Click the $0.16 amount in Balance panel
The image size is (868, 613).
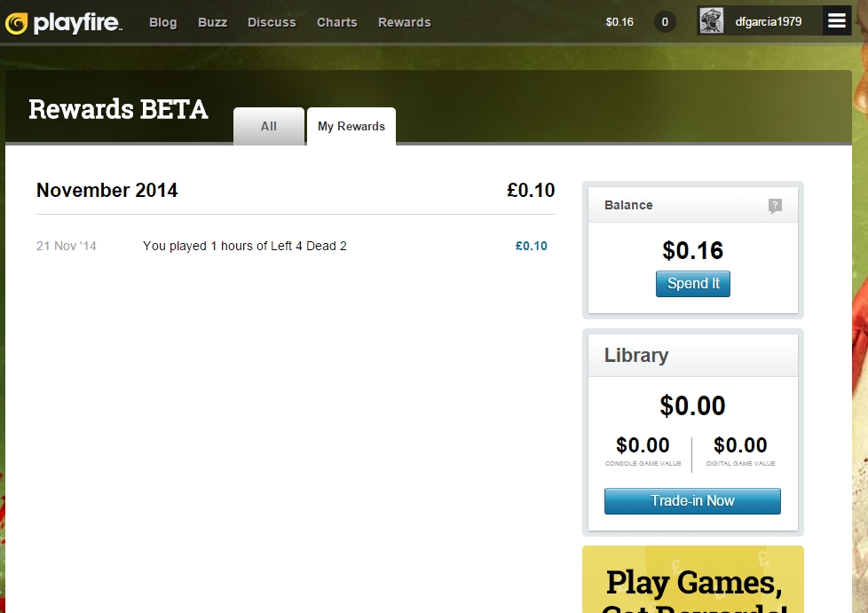pyautogui.click(x=692, y=251)
